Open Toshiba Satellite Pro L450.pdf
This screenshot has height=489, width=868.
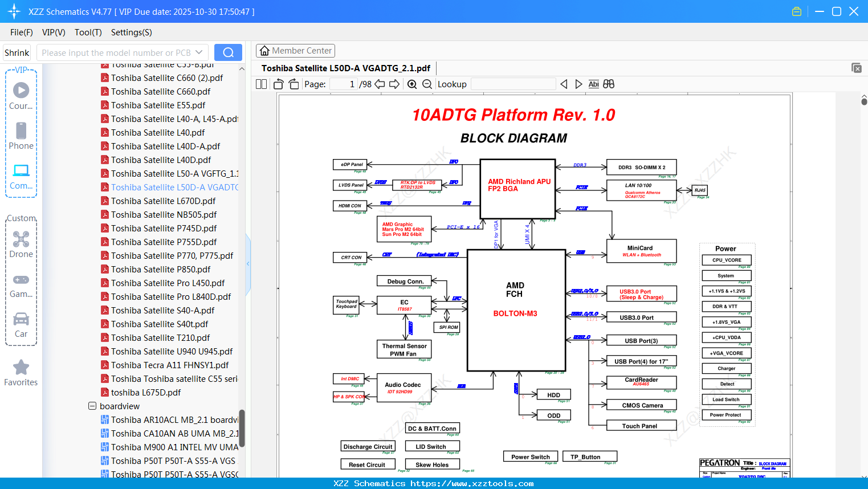tap(168, 283)
